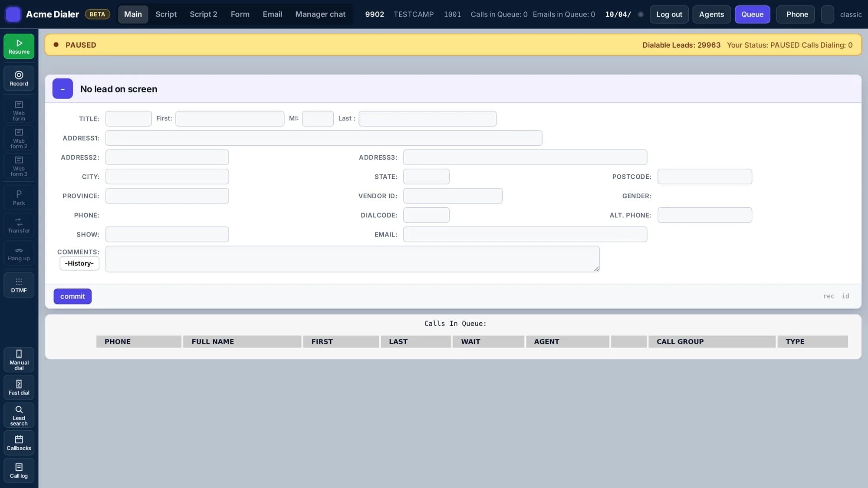
Task: Click into the TITLE input field
Action: [128, 118]
